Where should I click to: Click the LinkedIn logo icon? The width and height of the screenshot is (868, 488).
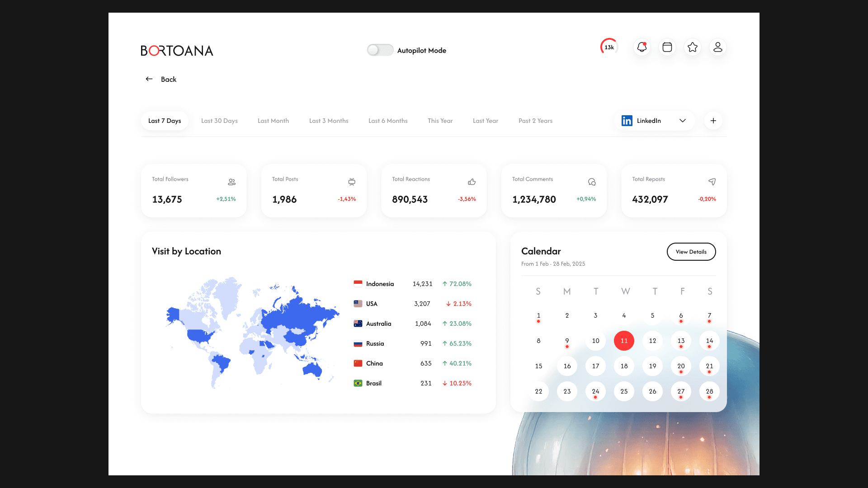point(627,121)
